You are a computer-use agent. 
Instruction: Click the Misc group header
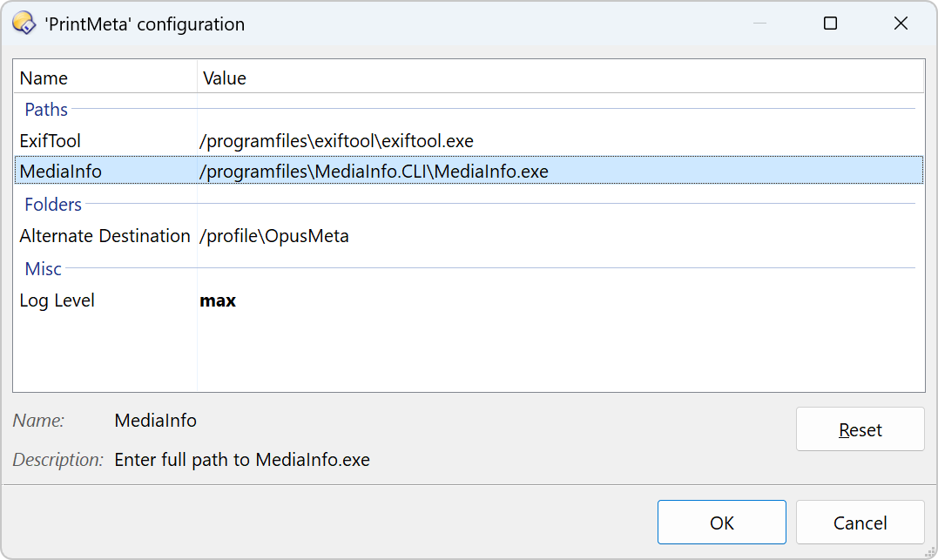tap(44, 269)
